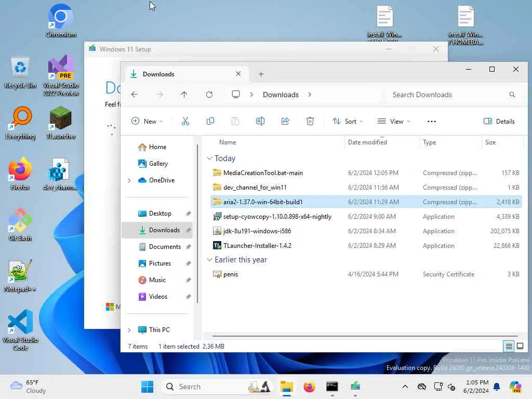Collapse the Earlier this year group

point(210,260)
